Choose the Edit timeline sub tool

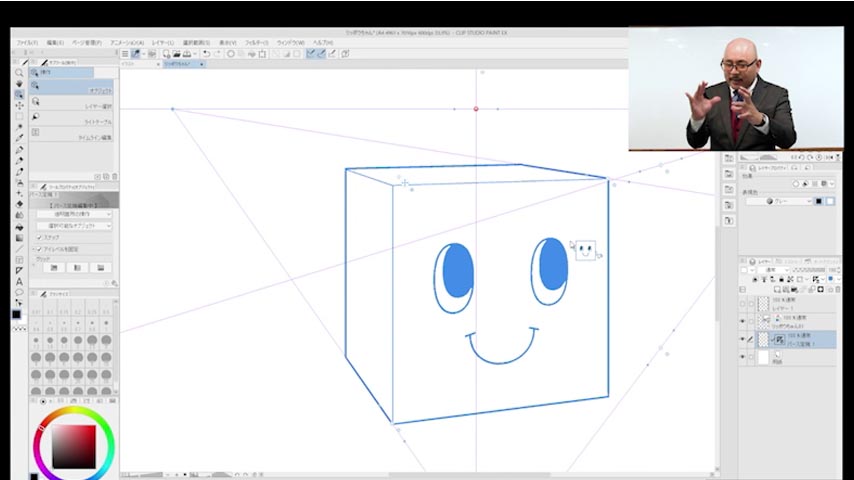pyautogui.click(x=71, y=133)
